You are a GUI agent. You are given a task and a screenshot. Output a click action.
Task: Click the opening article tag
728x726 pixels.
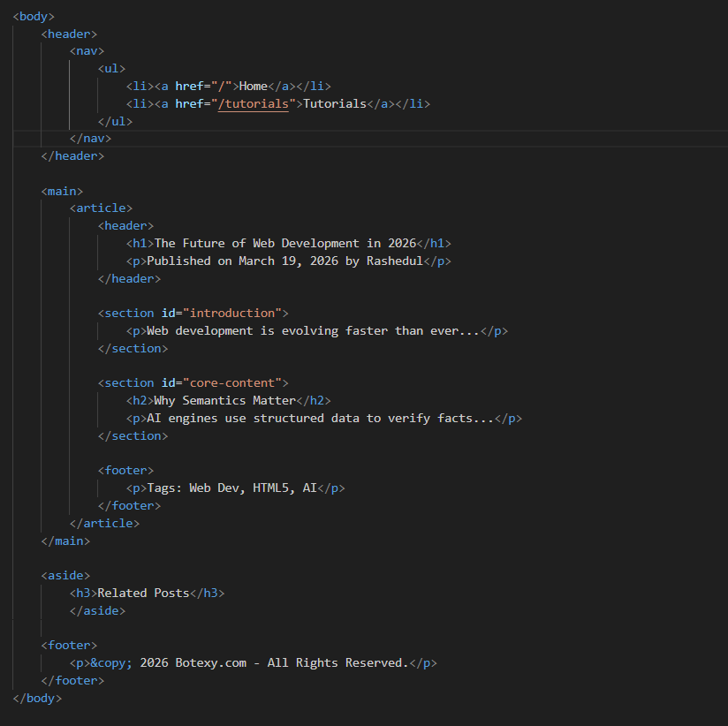[101, 208]
